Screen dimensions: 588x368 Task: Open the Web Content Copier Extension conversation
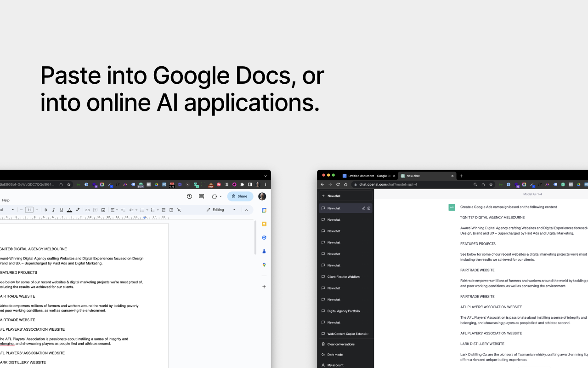pos(345,334)
